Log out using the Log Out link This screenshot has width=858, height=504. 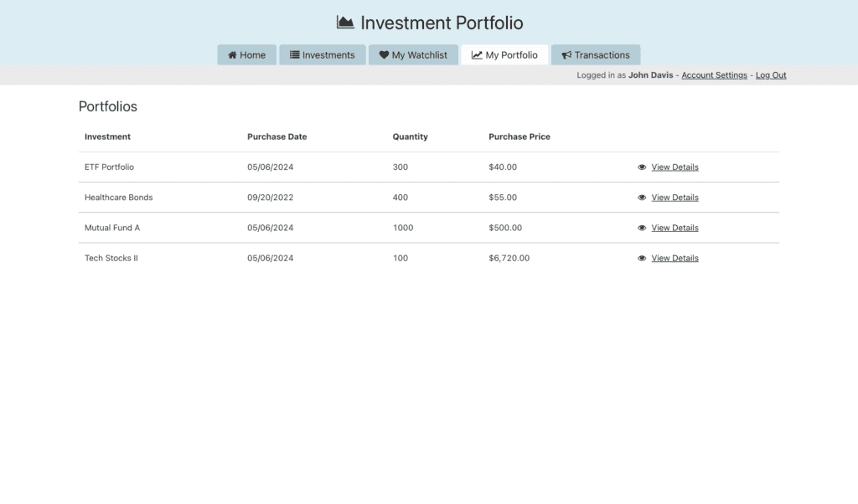[x=771, y=75]
